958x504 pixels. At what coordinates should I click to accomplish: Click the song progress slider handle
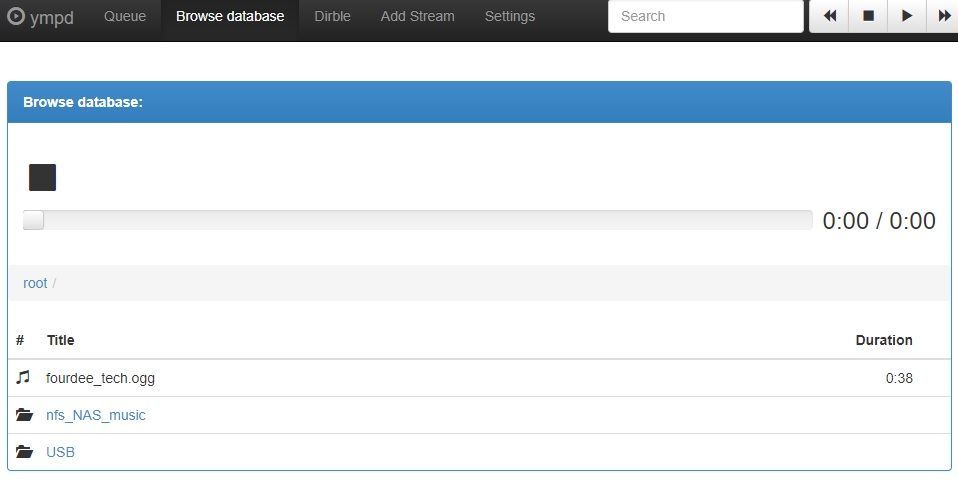coord(33,220)
